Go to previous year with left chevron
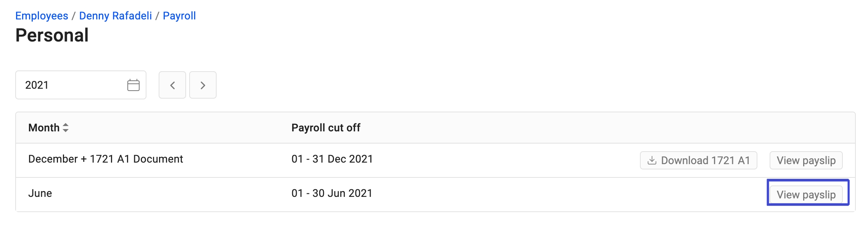868x230 pixels. [172, 85]
